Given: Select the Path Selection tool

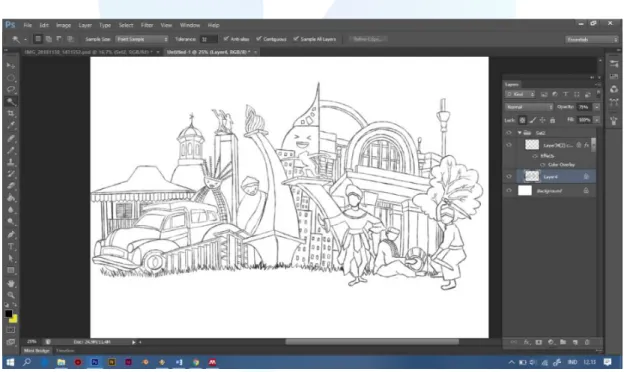Looking at the screenshot, I should pyautogui.click(x=11, y=259).
